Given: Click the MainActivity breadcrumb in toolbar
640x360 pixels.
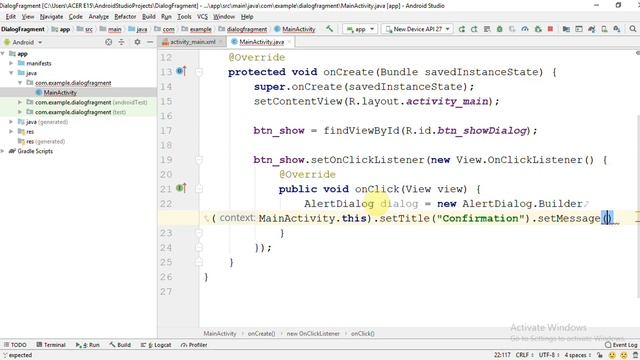Looking at the screenshot, I should (295, 29).
